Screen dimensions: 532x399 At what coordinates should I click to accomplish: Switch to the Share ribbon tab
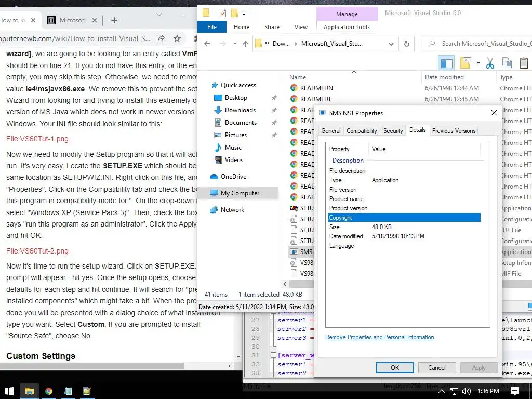(x=272, y=27)
